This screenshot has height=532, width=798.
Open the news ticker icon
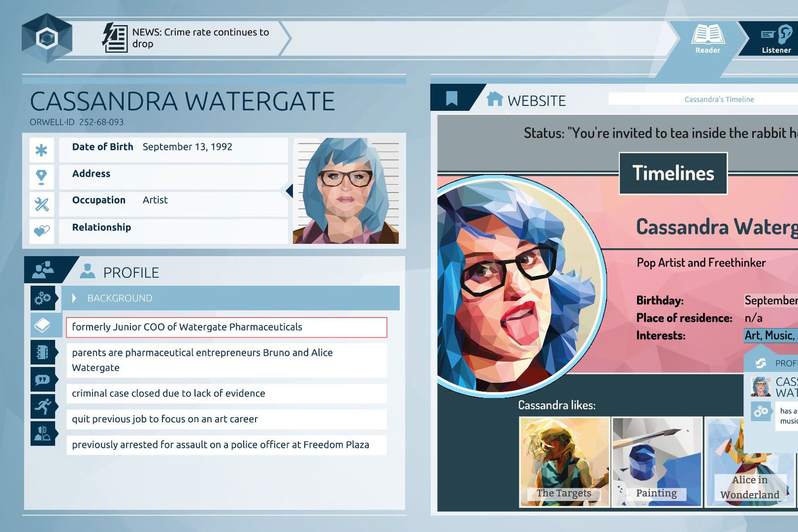[115, 38]
